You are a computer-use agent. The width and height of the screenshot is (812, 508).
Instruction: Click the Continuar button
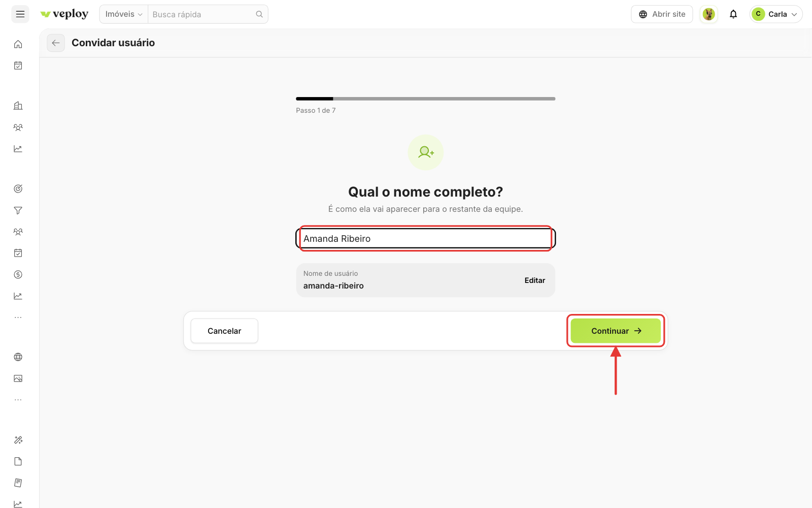(x=616, y=331)
